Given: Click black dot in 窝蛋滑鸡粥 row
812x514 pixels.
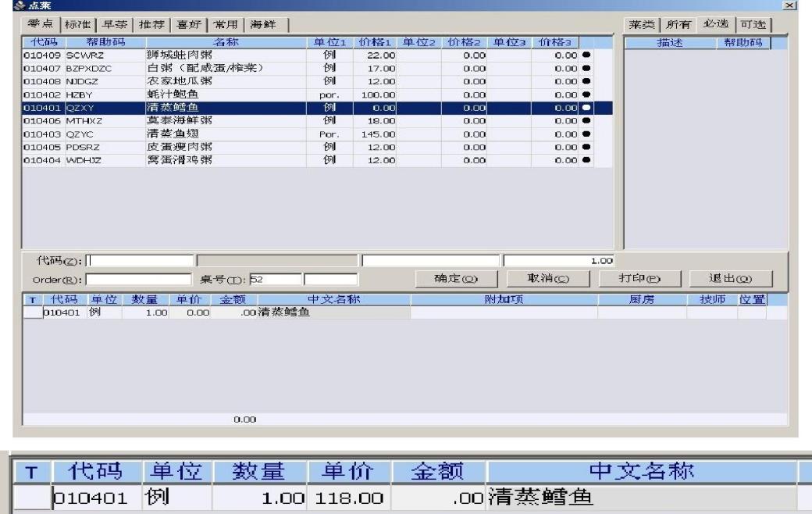Looking at the screenshot, I should [x=586, y=159].
